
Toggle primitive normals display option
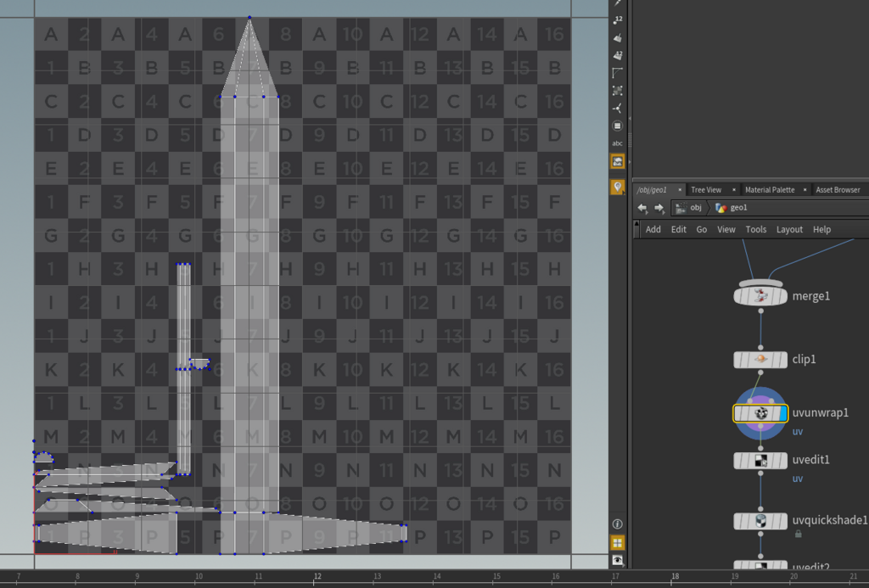click(x=618, y=38)
